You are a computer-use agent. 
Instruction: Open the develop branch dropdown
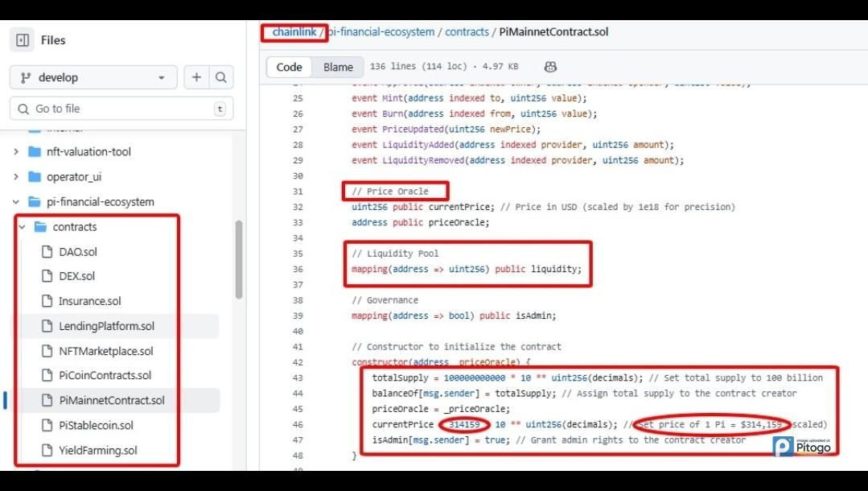coord(93,77)
